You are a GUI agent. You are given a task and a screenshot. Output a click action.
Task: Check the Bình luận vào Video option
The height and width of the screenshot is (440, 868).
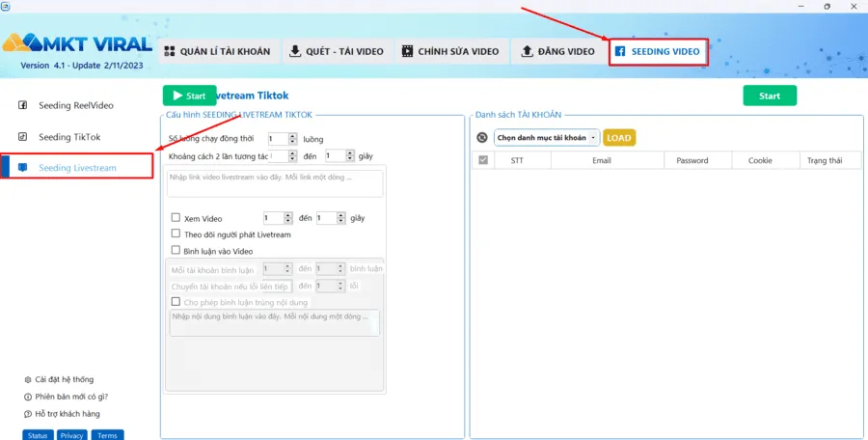[176, 250]
